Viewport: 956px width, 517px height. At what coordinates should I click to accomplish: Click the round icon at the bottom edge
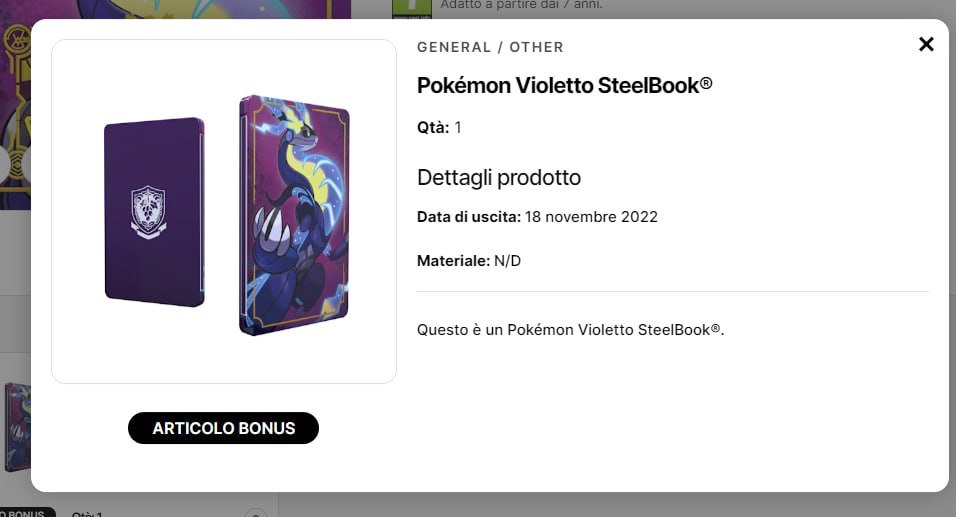point(255,513)
